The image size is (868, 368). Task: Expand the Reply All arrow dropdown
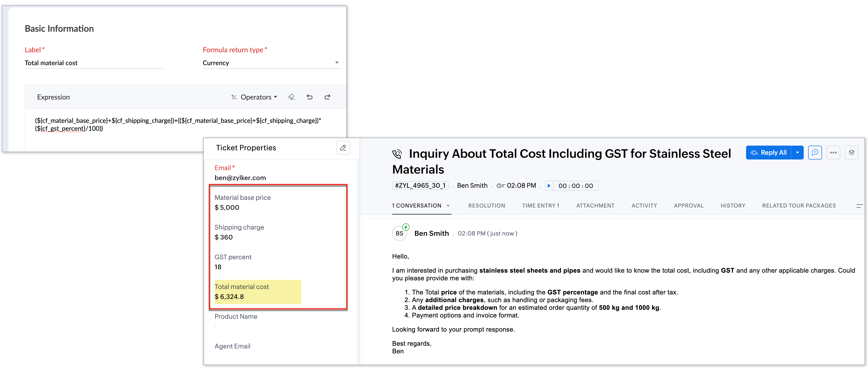797,153
